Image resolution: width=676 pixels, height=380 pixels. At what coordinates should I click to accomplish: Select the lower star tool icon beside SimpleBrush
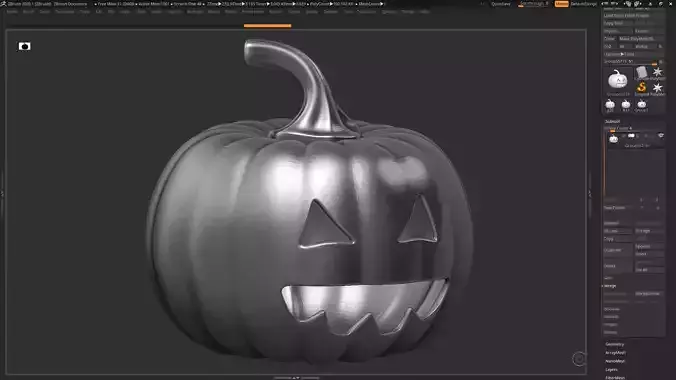tap(657, 88)
